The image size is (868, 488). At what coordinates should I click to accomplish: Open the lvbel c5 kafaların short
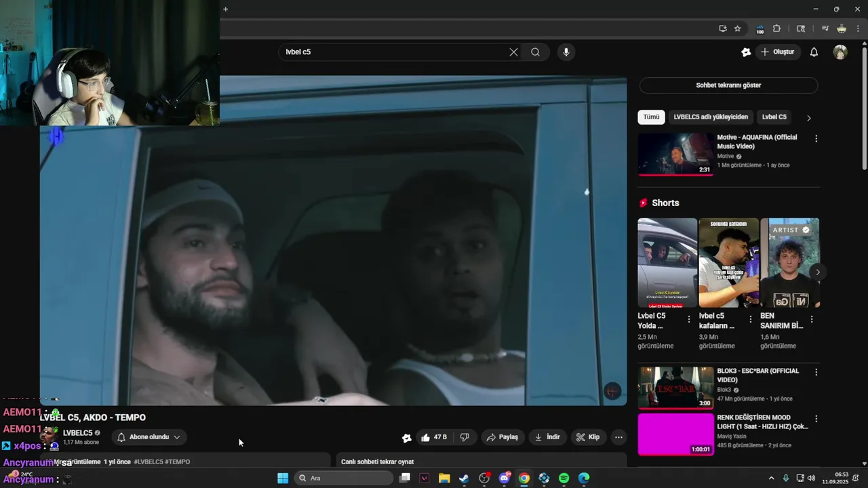[728, 263]
